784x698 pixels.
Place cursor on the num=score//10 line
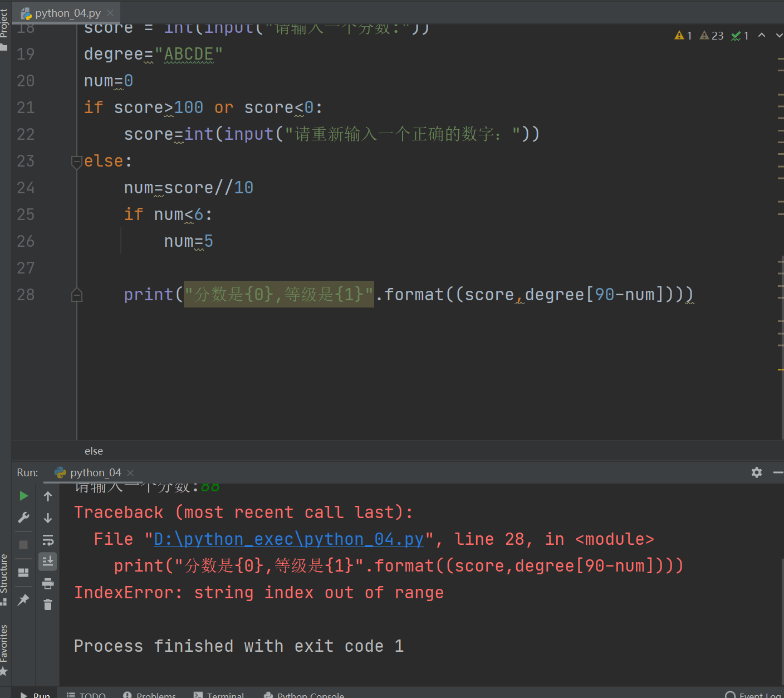pos(189,188)
